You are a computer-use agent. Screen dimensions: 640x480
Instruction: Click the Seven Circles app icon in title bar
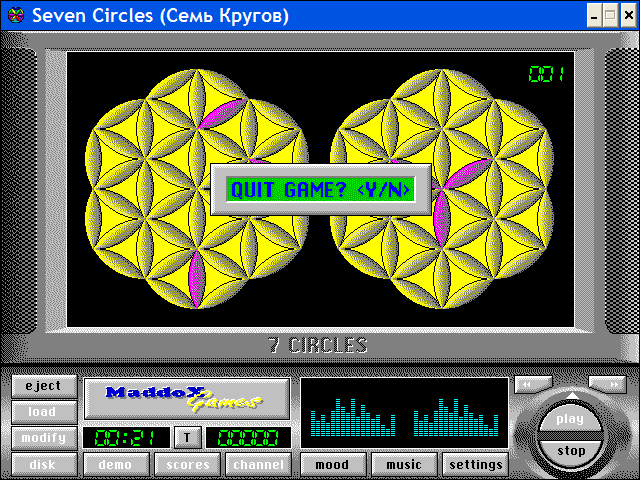[16, 16]
